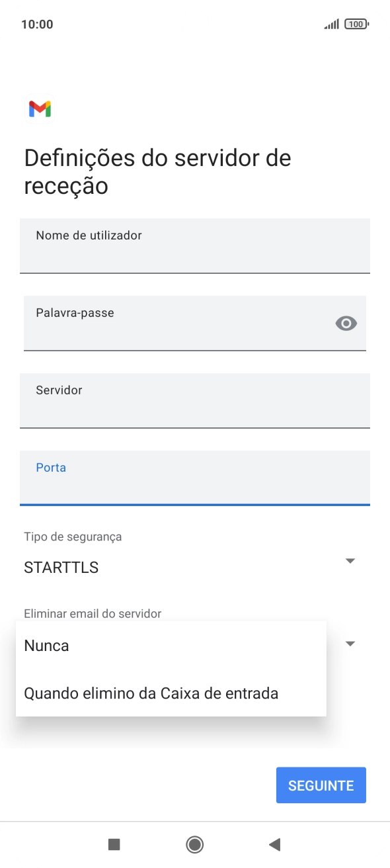This screenshot has height=868, width=390.
Task: Tap the battery indicator showing 100
Action: pyautogui.click(x=355, y=23)
